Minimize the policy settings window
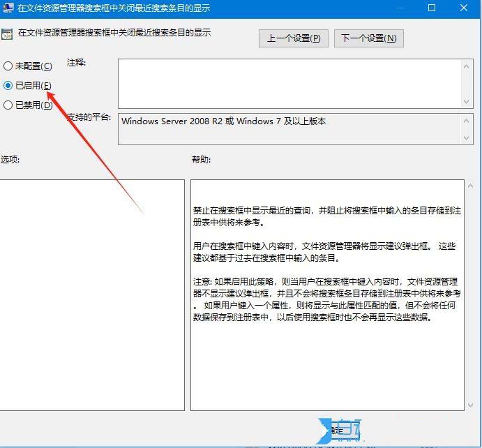The width and height of the screenshot is (482, 448). (400, 8)
